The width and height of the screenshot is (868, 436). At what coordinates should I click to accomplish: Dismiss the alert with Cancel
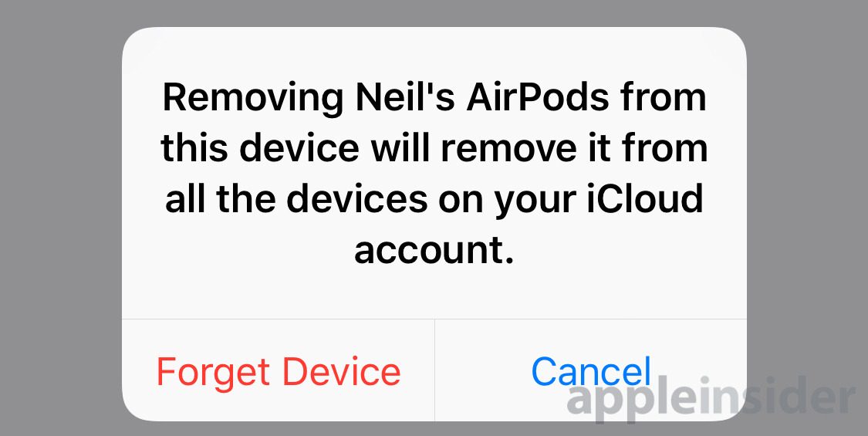coord(591,371)
